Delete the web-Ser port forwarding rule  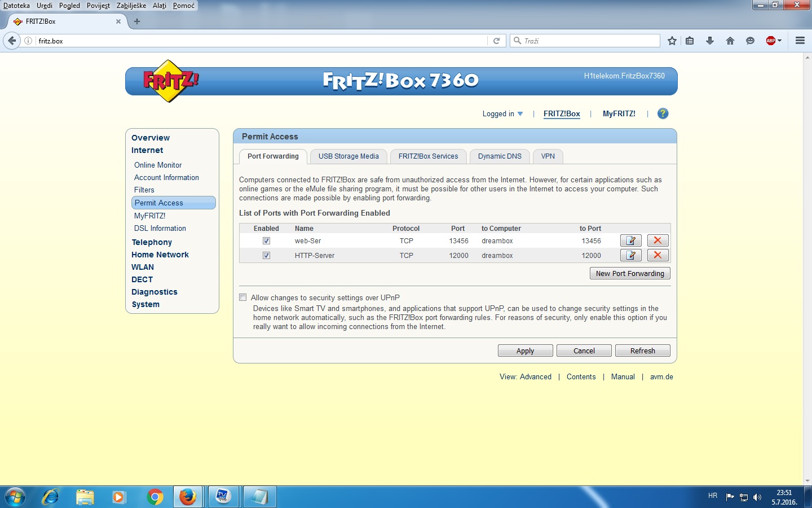[657, 240]
